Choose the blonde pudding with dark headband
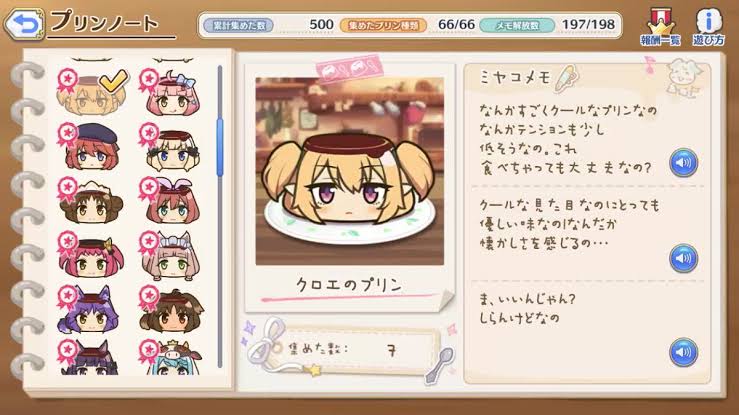 click(172, 146)
